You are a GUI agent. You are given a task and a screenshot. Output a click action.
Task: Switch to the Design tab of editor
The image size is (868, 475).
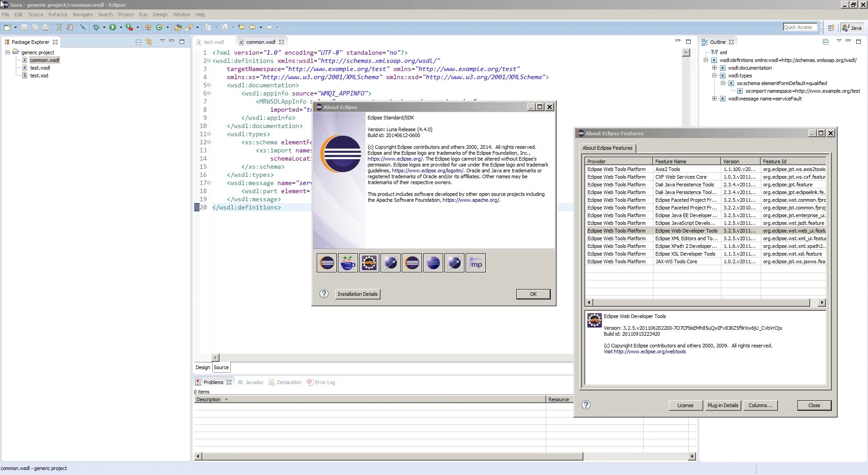click(202, 367)
